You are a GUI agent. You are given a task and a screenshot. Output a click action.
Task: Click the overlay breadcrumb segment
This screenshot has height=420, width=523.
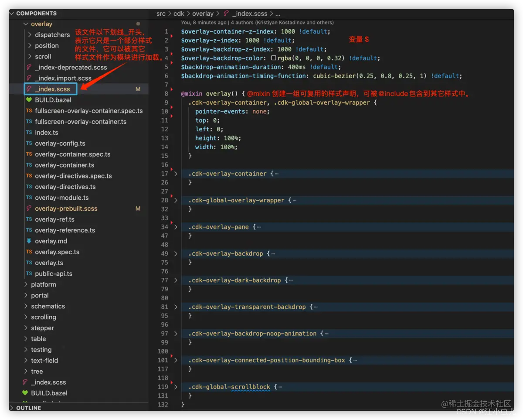point(203,14)
